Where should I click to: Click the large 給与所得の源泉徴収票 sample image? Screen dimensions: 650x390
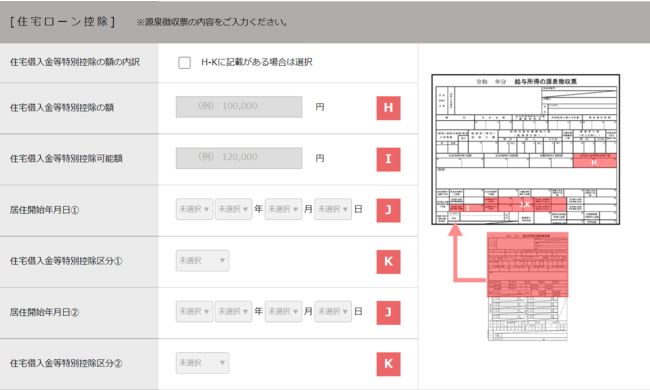(526, 150)
